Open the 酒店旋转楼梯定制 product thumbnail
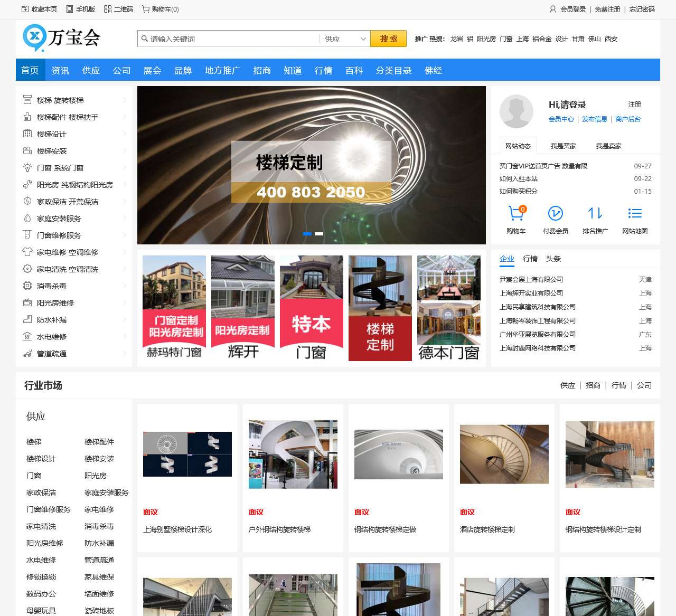The width and height of the screenshot is (676, 616). pos(504,454)
